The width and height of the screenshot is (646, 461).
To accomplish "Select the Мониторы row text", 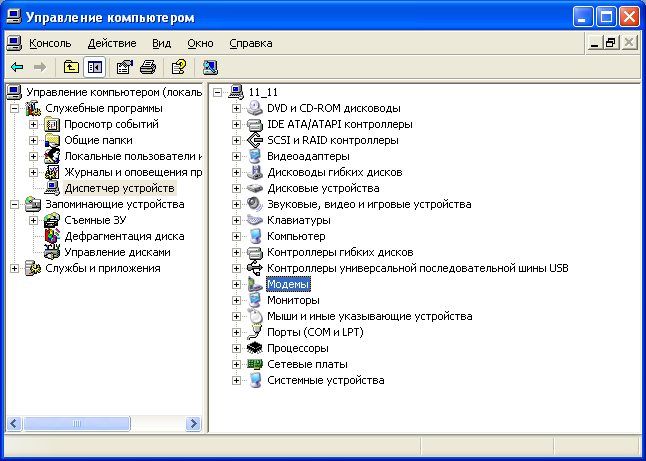I will (x=293, y=300).
